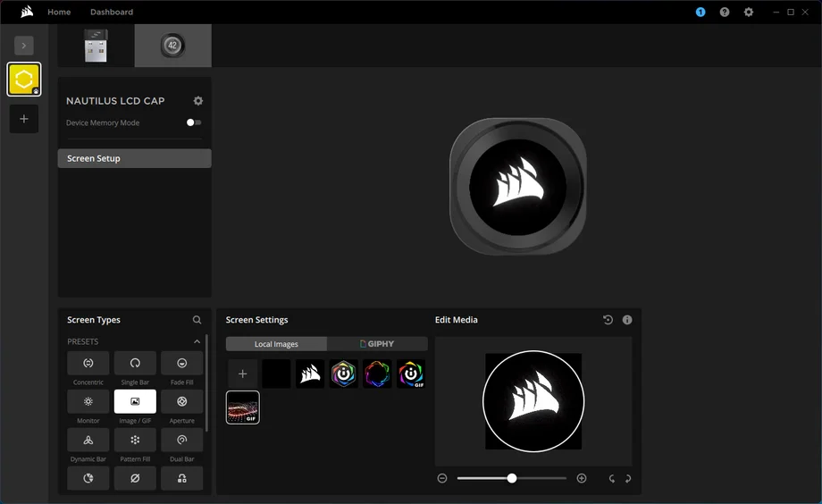This screenshot has width=822, height=504.
Task: Select the Aperture preset icon
Action: click(181, 401)
